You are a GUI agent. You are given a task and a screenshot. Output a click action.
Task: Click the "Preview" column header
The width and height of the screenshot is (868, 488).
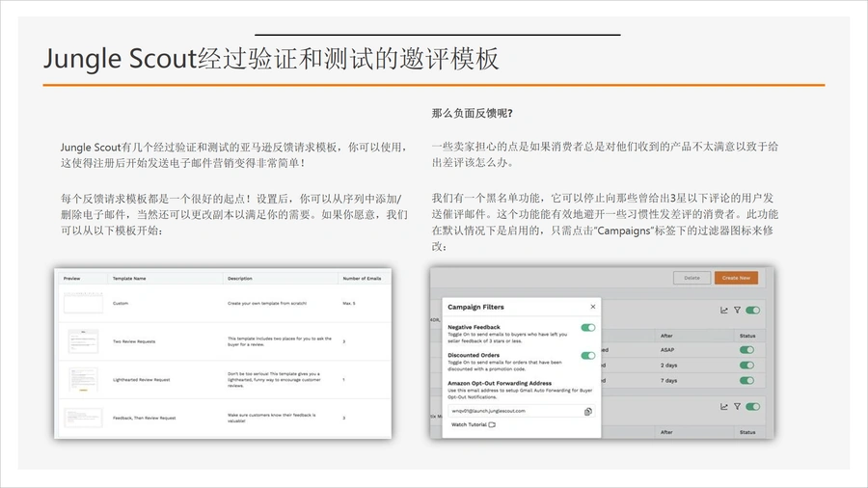tap(72, 279)
